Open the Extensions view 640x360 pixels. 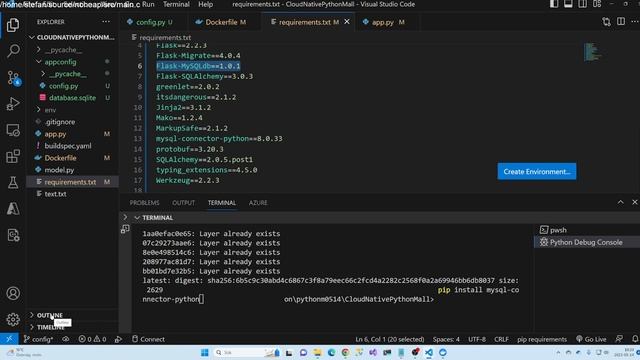(x=13, y=156)
